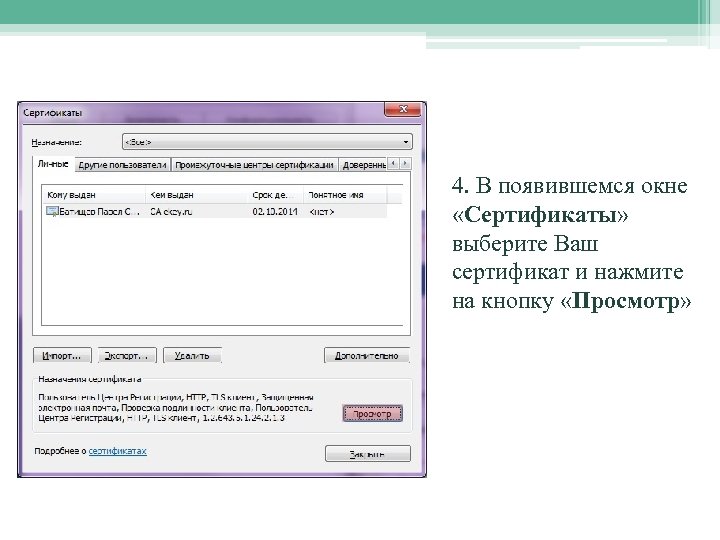Sort by Понятное имя column header
This screenshot has width=720, height=540.
click(345, 195)
